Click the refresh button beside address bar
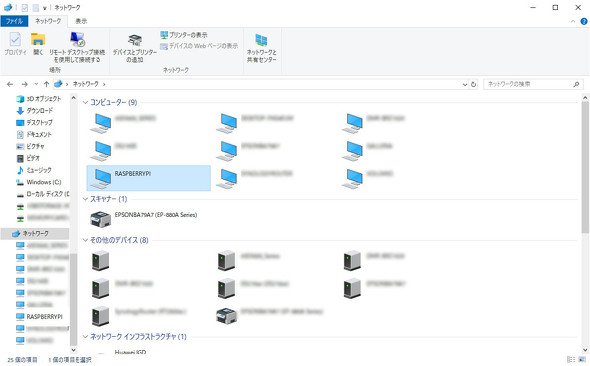Viewport: 590px width, 366px height. [x=473, y=84]
